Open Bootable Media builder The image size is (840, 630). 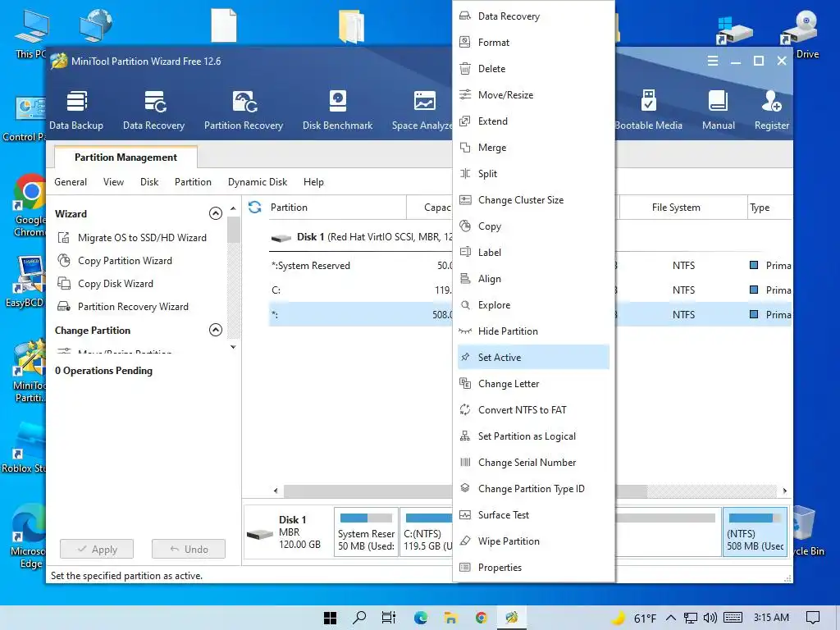coord(648,111)
